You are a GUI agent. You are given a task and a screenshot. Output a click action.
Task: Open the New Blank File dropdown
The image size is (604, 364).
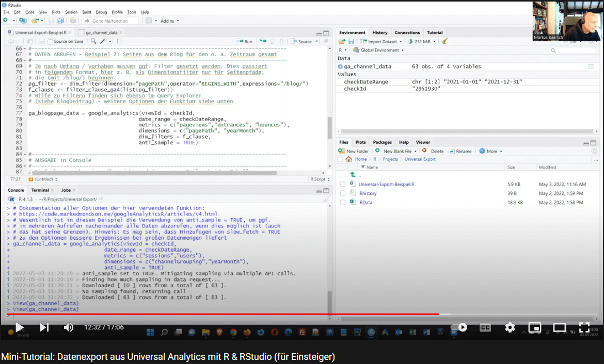tap(396, 151)
